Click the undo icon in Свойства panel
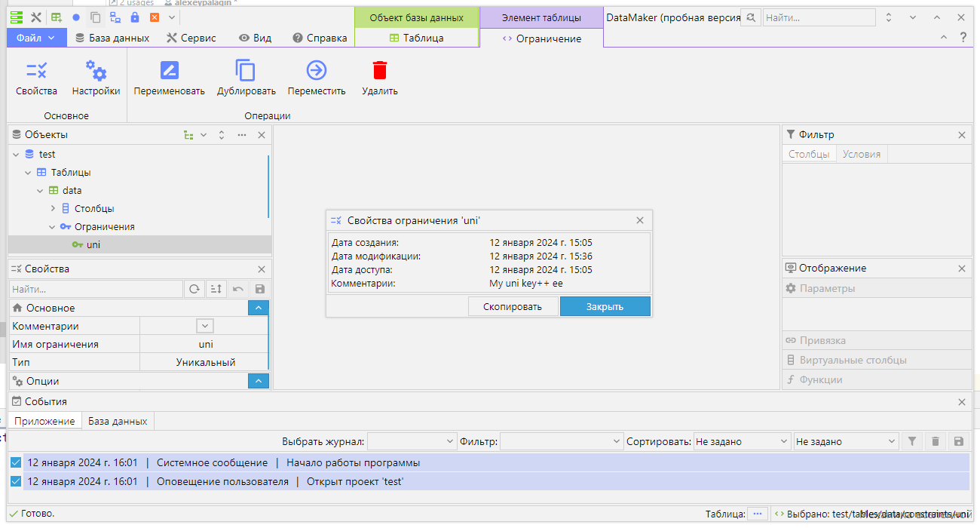This screenshot has height=528, width=980. coord(238,289)
